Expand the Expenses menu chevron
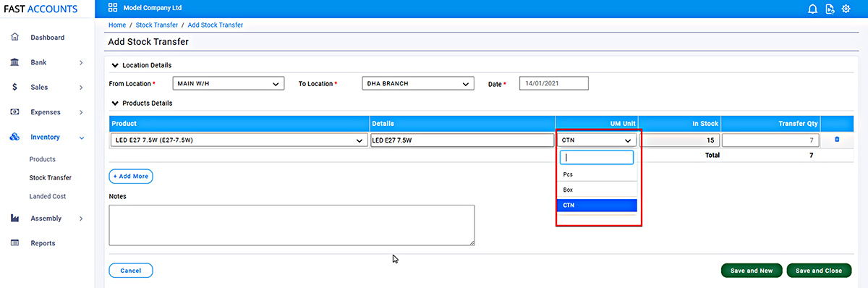This screenshot has width=868, height=288. coord(81,112)
